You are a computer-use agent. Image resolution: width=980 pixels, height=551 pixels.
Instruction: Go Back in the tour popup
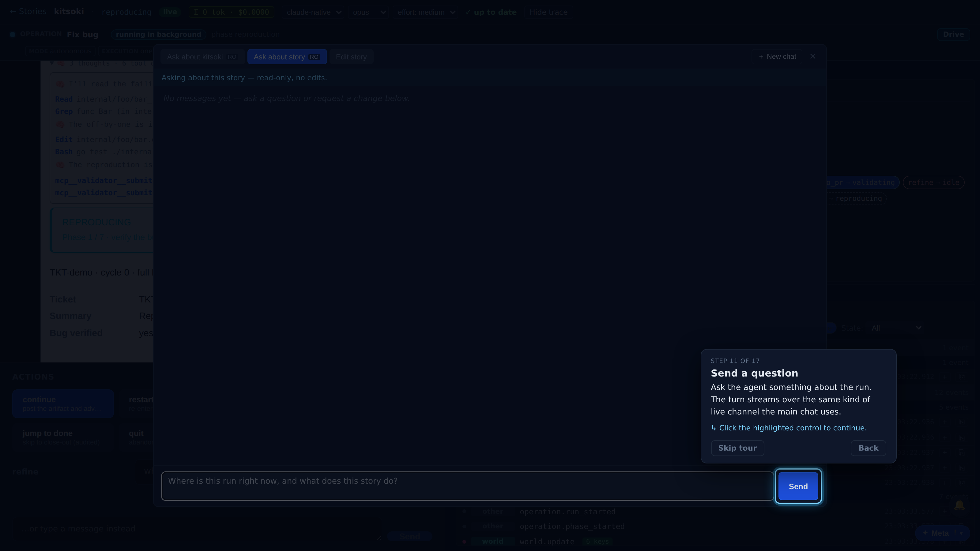pyautogui.click(x=868, y=448)
